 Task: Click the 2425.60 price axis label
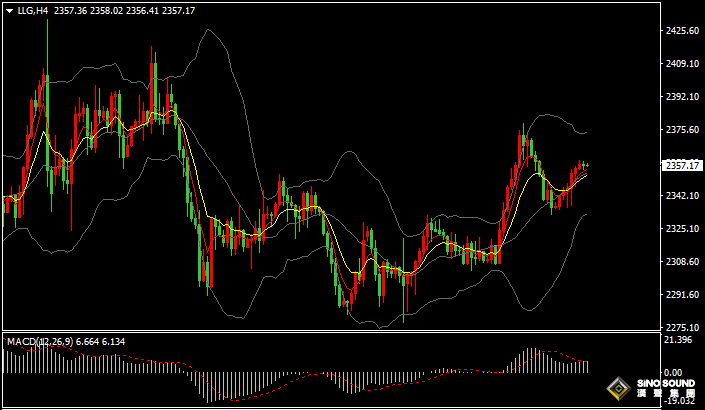point(682,31)
